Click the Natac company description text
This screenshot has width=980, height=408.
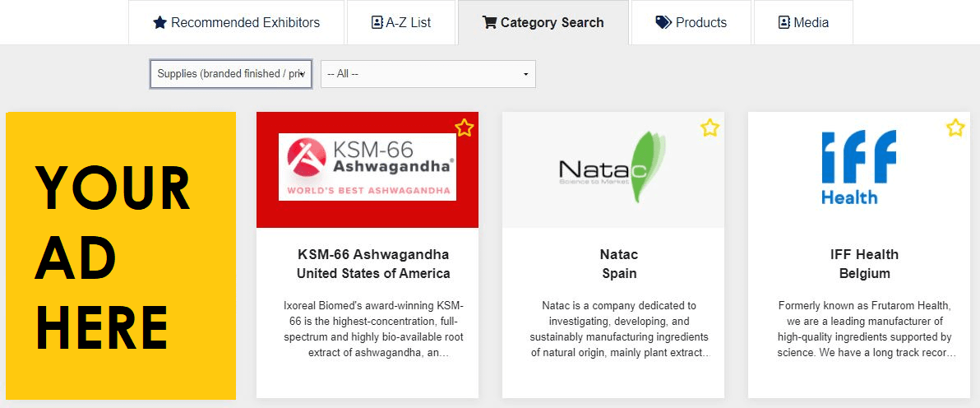pos(619,329)
